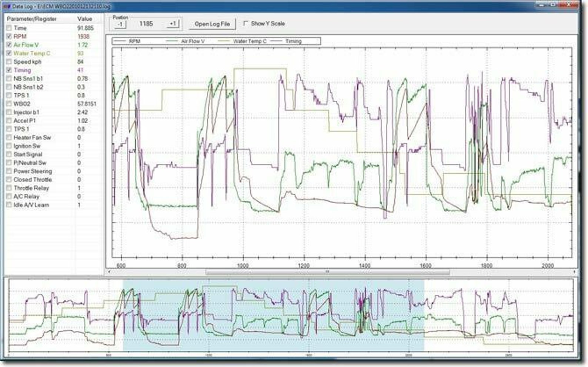Enable the A/C Relay checkbox
The image size is (588, 367).
[9, 196]
